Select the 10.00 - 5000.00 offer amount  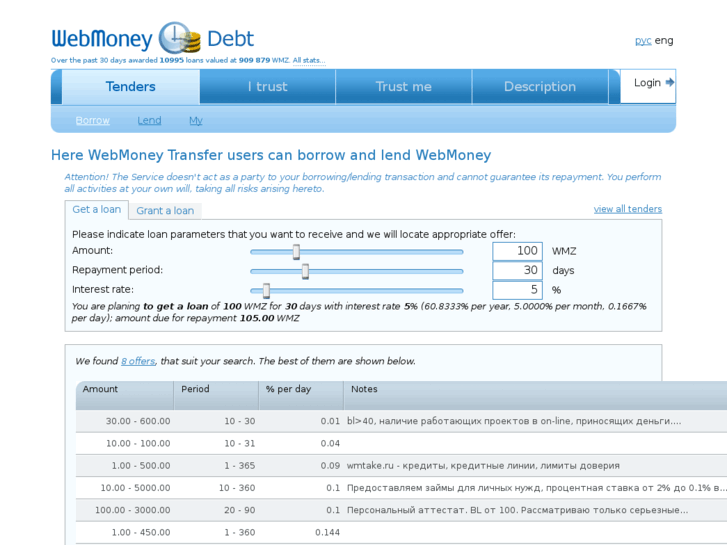tap(135, 488)
